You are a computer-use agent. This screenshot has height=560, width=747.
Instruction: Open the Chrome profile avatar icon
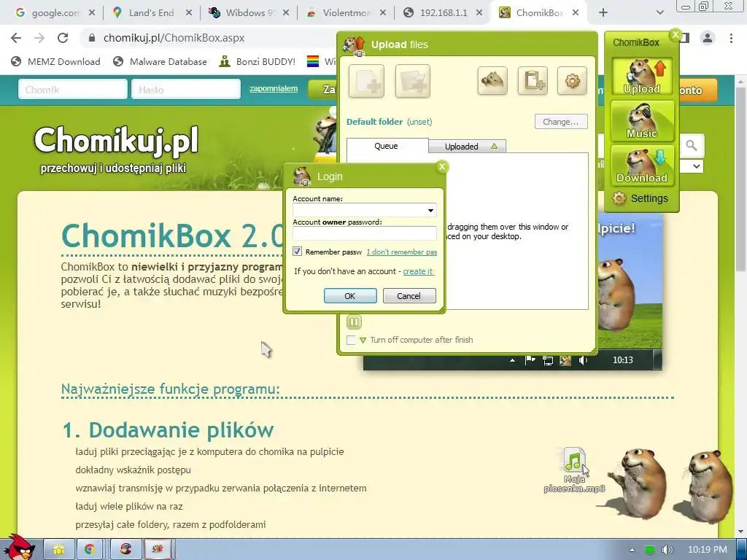pos(708,38)
